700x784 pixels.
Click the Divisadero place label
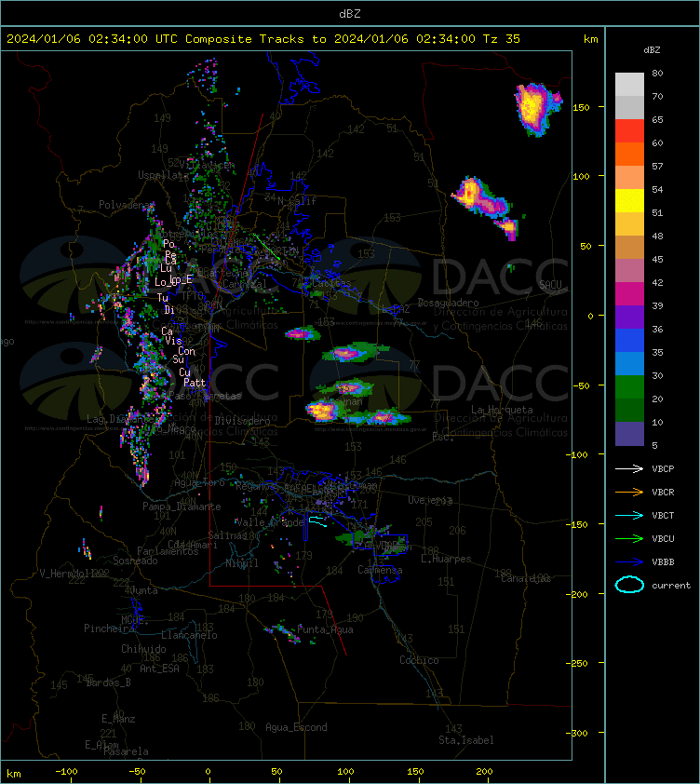tap(243, 421)
